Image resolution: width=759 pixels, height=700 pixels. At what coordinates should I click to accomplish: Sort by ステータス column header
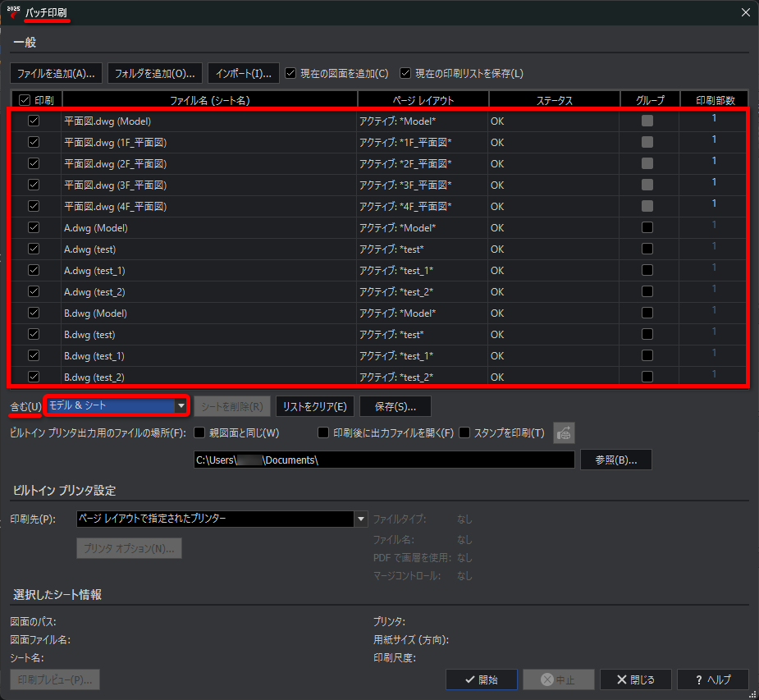554,100
